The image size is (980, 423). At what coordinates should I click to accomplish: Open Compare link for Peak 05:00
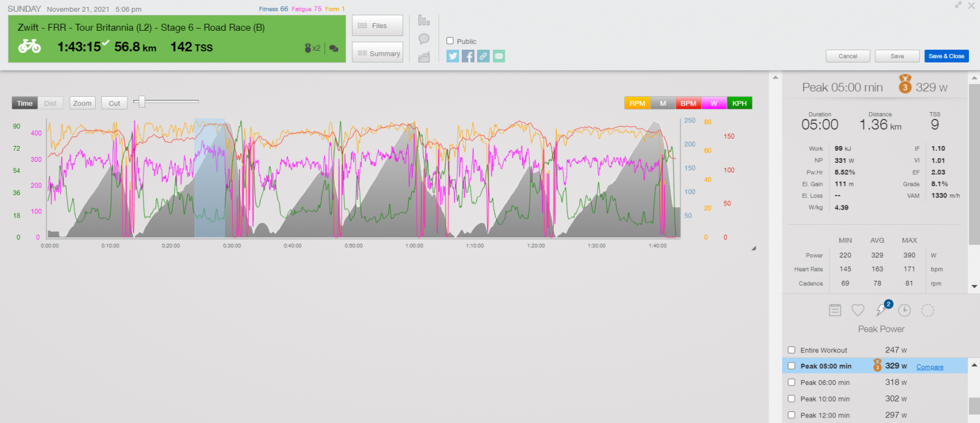[930, 367]
